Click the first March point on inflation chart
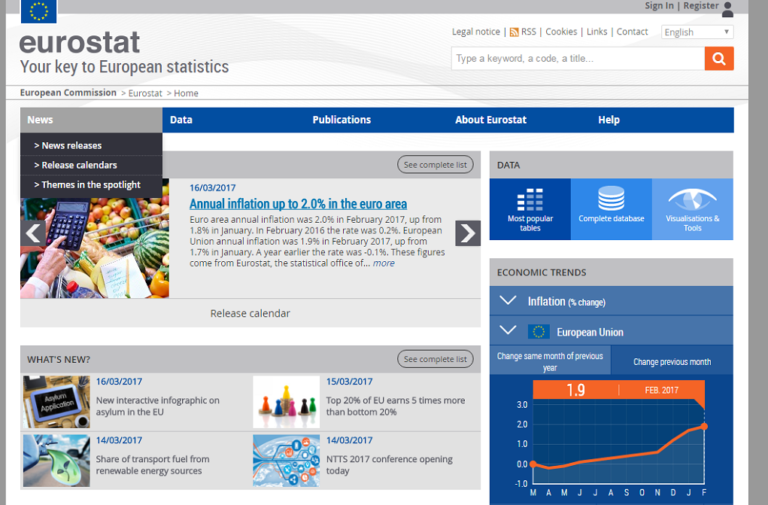This screenshot has height=505, width=768. click(x=533, y=464)
